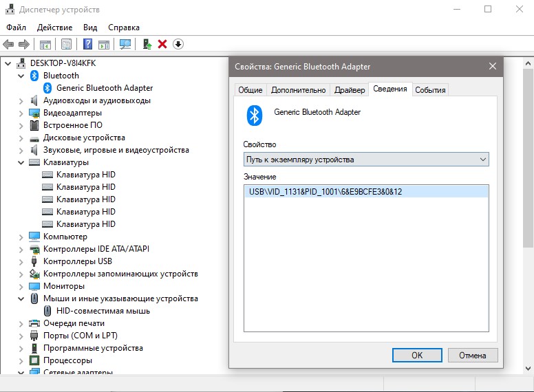Click the Процессоры chip icon
The width and height of the screenshot is (534, 392).
[34, 360]
